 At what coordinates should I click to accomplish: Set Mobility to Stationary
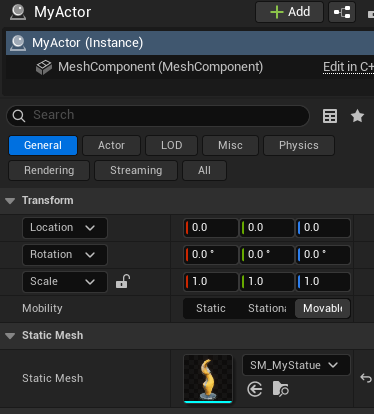267,308
